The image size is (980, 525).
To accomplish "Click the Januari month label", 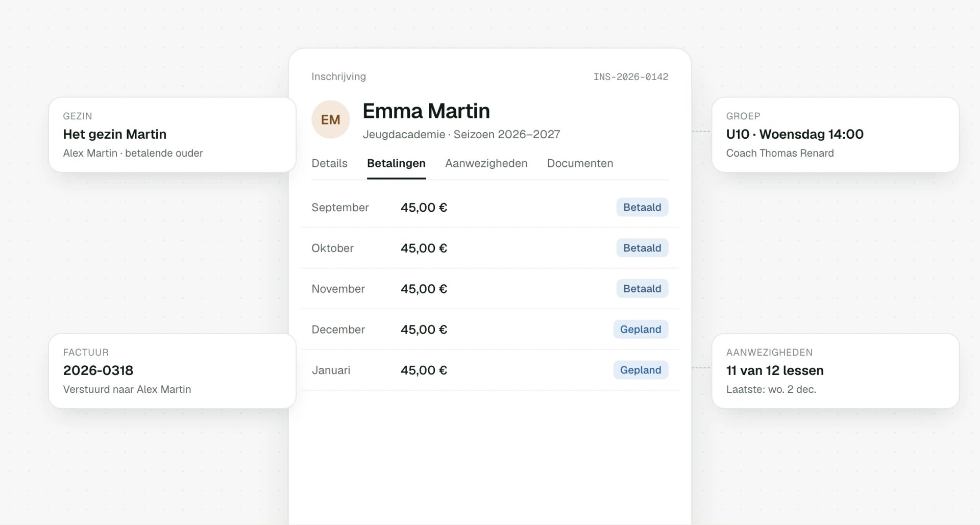I will [331, 370].
